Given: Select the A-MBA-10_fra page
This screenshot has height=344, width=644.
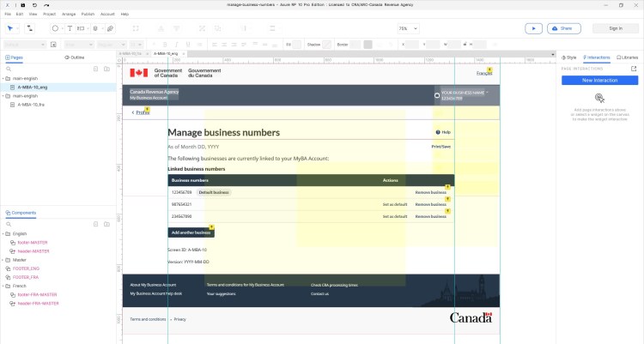Looking at the screenshot, I should click(x=33, y=105).
